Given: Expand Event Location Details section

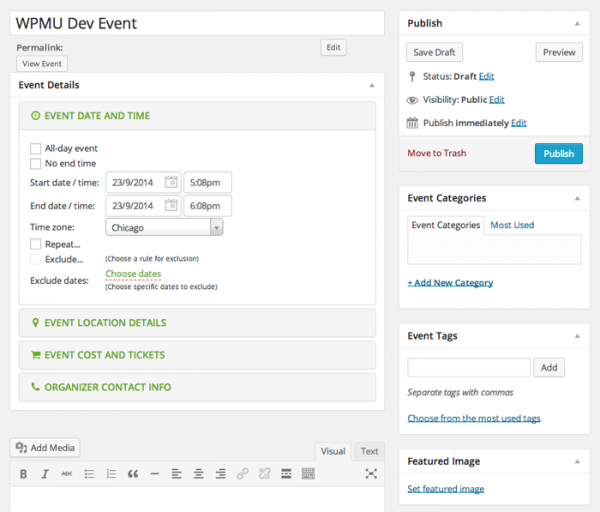Looking at the screenshot, I should 197,323.
